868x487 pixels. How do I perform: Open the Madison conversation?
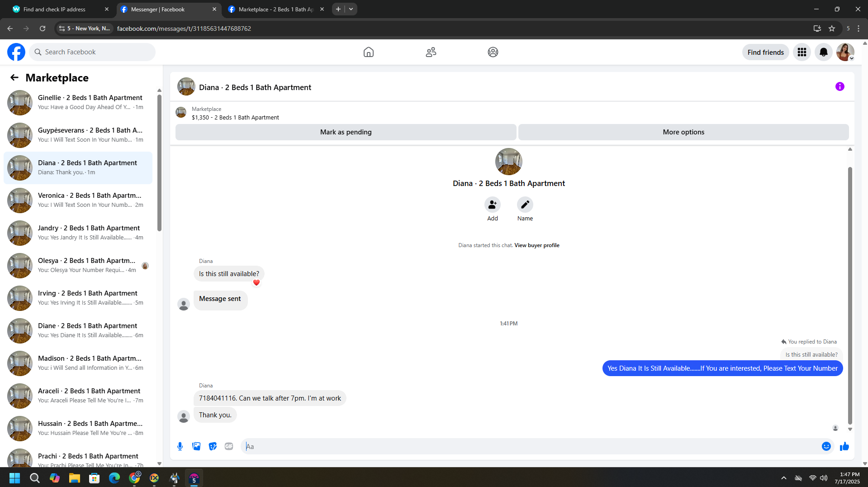click(78, 363)
